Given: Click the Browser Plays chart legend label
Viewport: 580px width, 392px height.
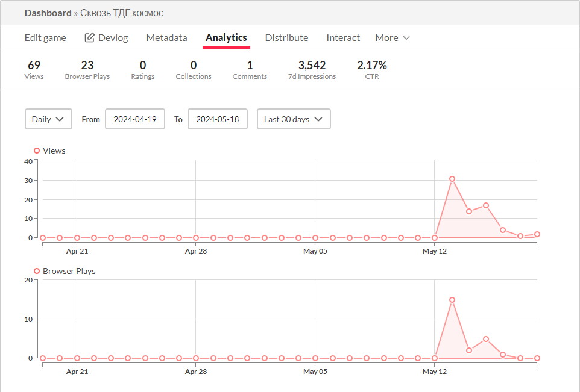Looking at the screenshot, I should click(69, 271).
